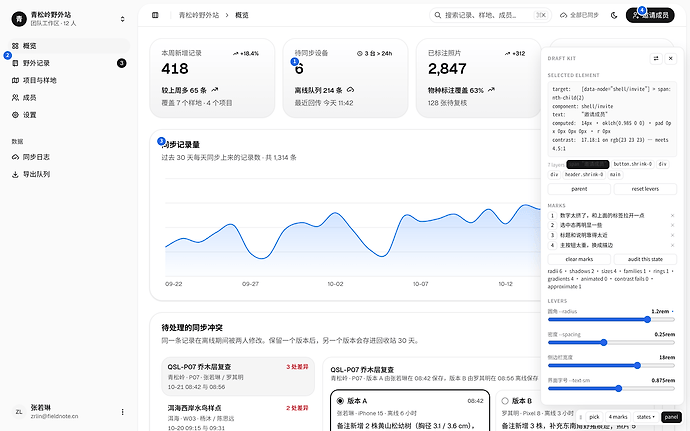Click drag handle on Draft Kit toolbar
Viewport: 690px width, 431px height.
580,417
